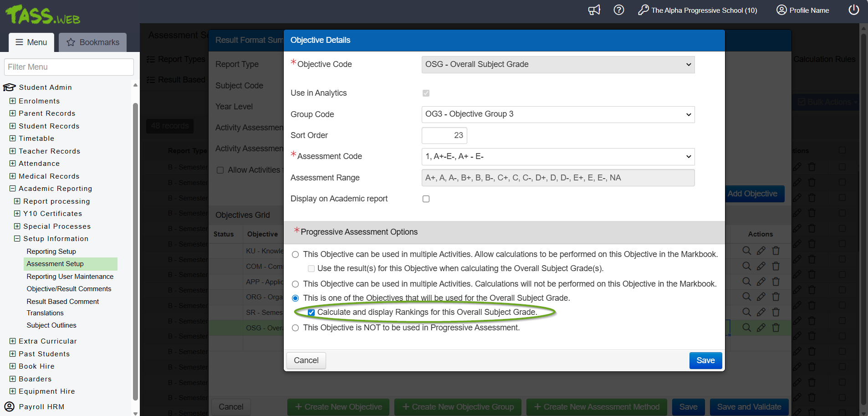Click the power logout icon
Viewport: 868px width, 416px height.
pos(853,10)
